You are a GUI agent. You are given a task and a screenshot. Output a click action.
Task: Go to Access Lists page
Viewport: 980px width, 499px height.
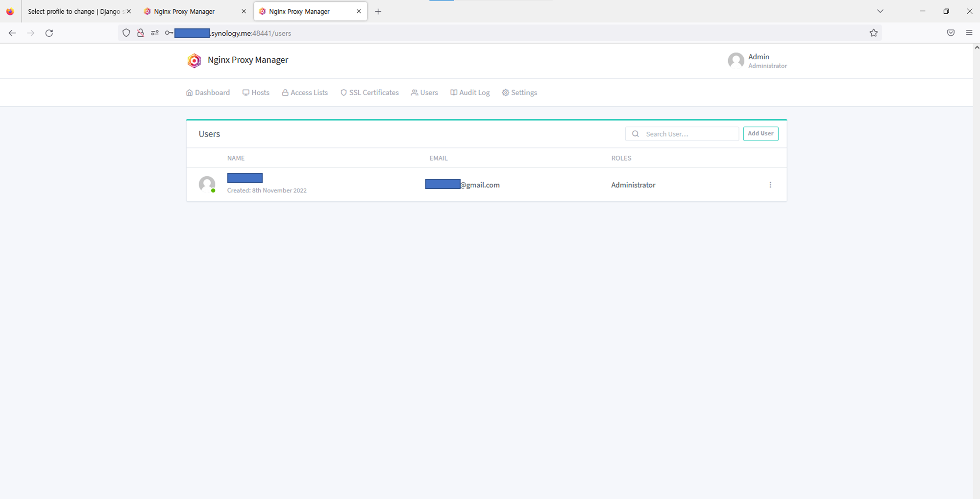(305, 93)
